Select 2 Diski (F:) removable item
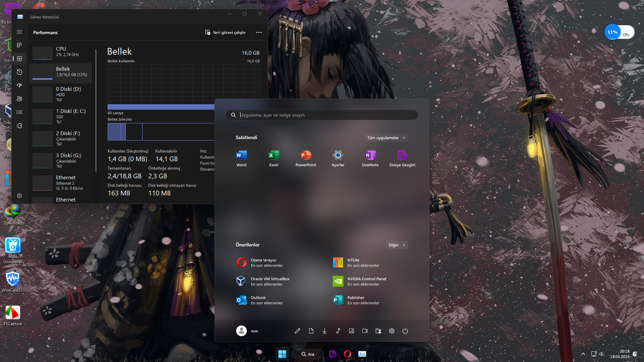Screen dimensions: 644x362 coord(61,138)
